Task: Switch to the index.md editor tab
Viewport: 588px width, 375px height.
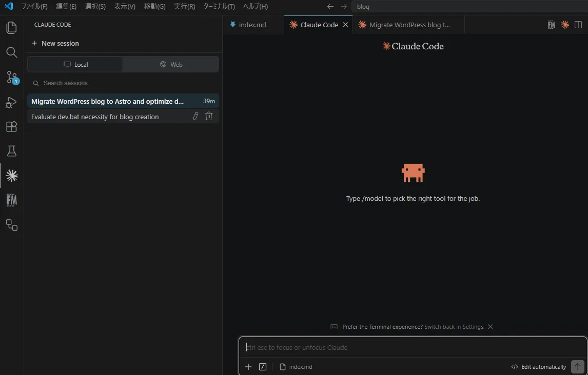Action: pos(252,25)
